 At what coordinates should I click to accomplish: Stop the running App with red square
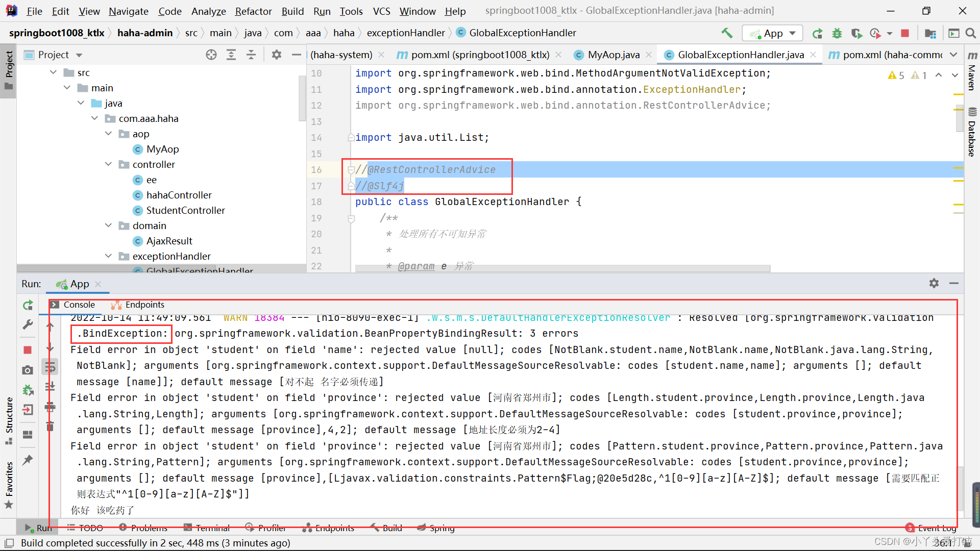point(905,33)
